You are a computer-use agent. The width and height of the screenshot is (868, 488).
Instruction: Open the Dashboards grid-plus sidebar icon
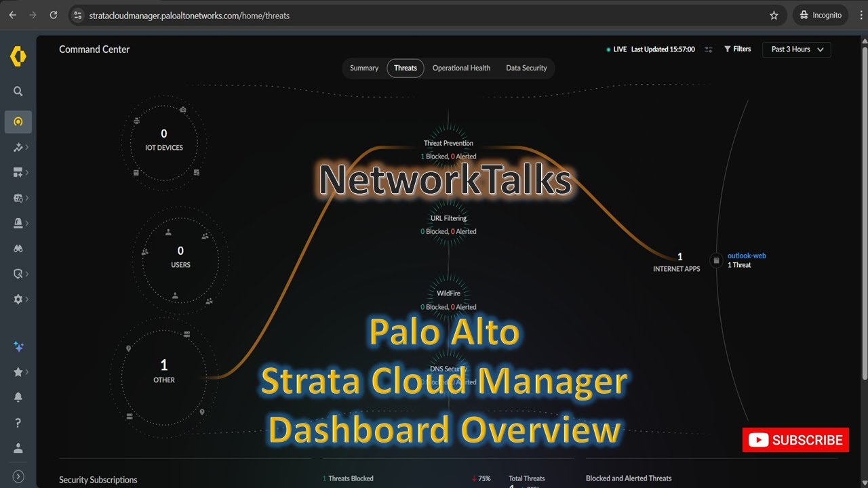point(18,173)
